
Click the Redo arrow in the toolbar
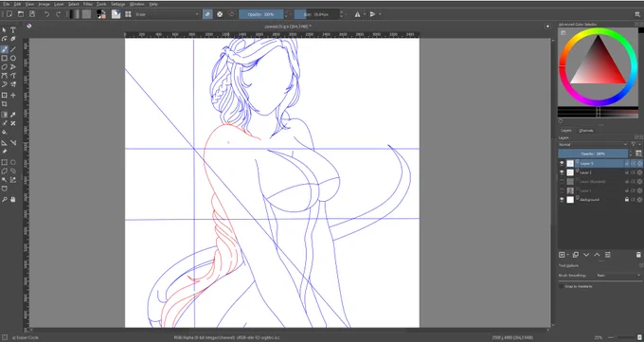click(x=58, y=14)
